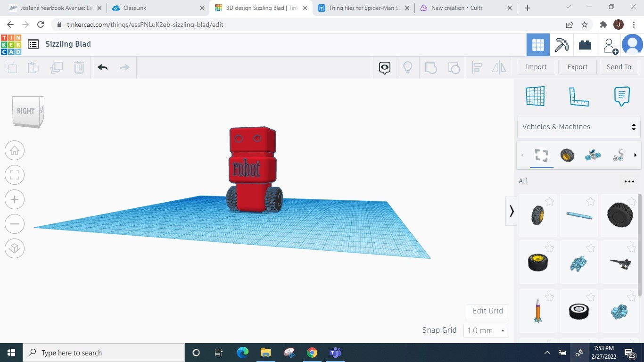Zoom in with the plus button
644x362 pixels.
(x=15, y=199)
